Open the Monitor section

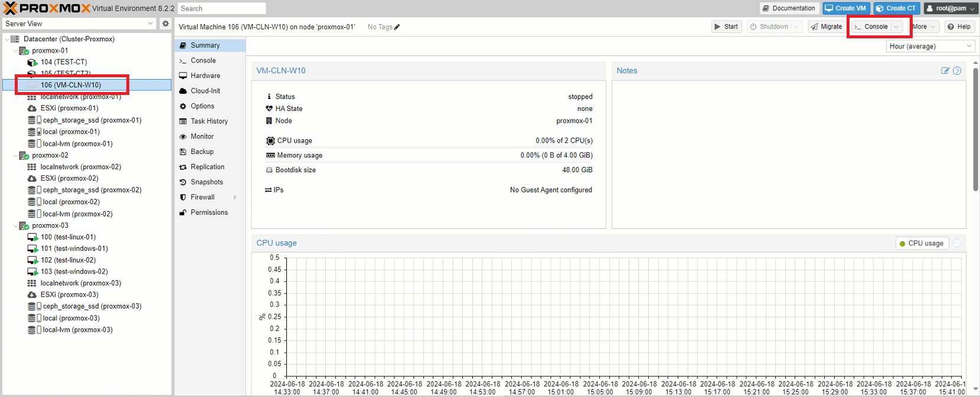[210, 137]
